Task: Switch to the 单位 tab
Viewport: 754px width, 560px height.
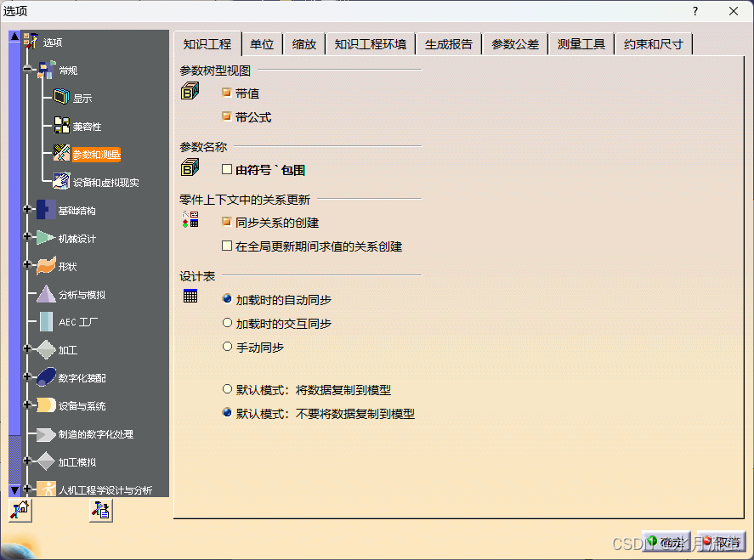Action: (262, 44)
